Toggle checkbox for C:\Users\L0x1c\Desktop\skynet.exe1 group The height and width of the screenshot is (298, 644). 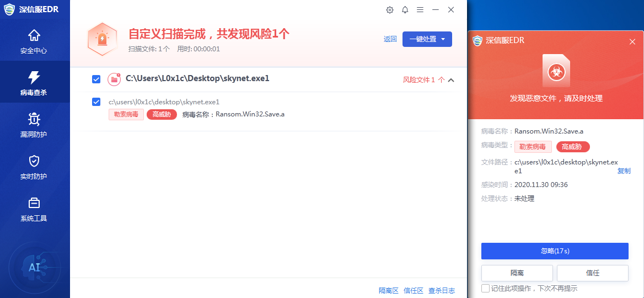click(x=96, y=79)
